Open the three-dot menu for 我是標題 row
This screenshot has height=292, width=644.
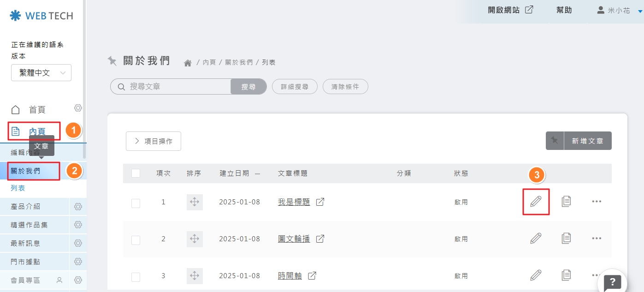pos(596,202)
